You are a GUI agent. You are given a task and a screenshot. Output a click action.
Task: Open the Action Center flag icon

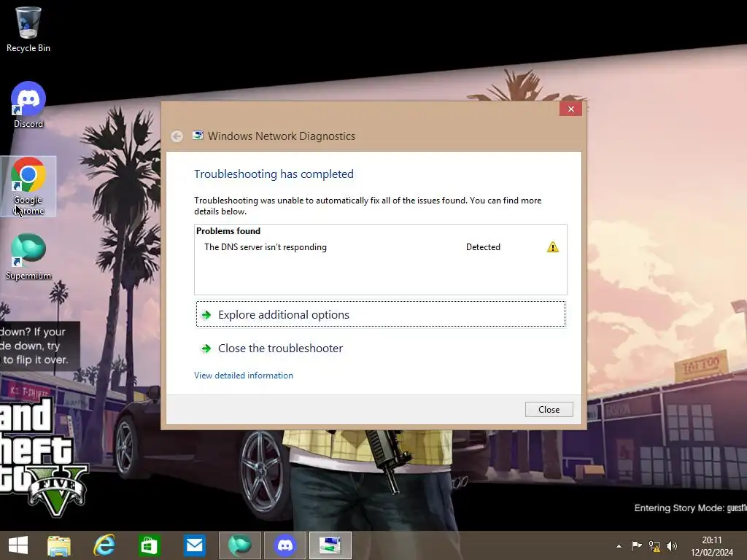click(636, 545)
